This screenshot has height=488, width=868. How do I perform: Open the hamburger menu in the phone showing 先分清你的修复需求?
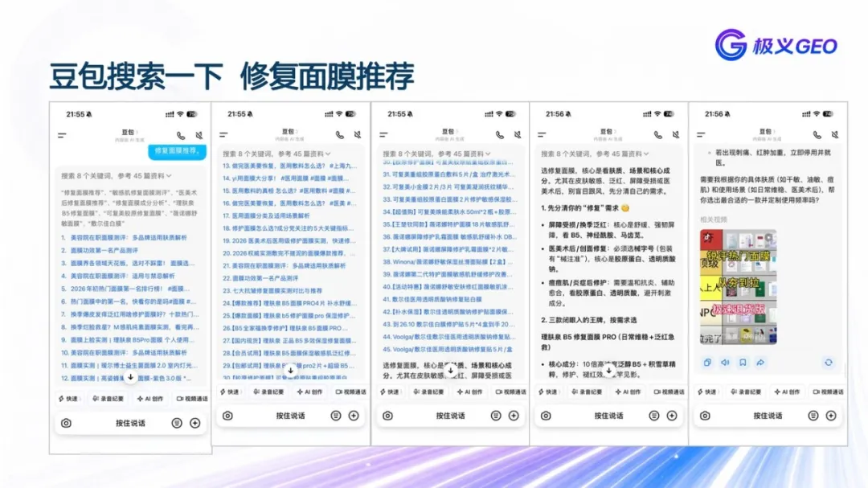click(542, 134)
